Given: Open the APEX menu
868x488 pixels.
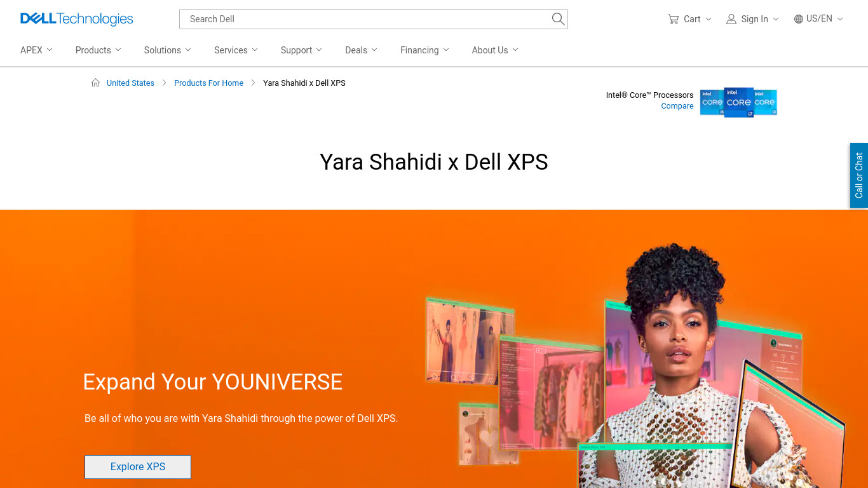Looking at the screenshot, I should [36, 50].
